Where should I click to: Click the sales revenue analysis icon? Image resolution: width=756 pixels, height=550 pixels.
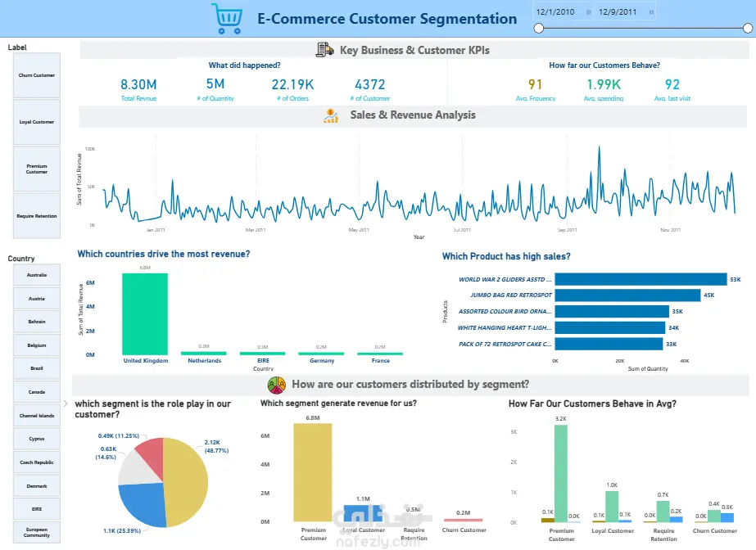coord(331,115)
